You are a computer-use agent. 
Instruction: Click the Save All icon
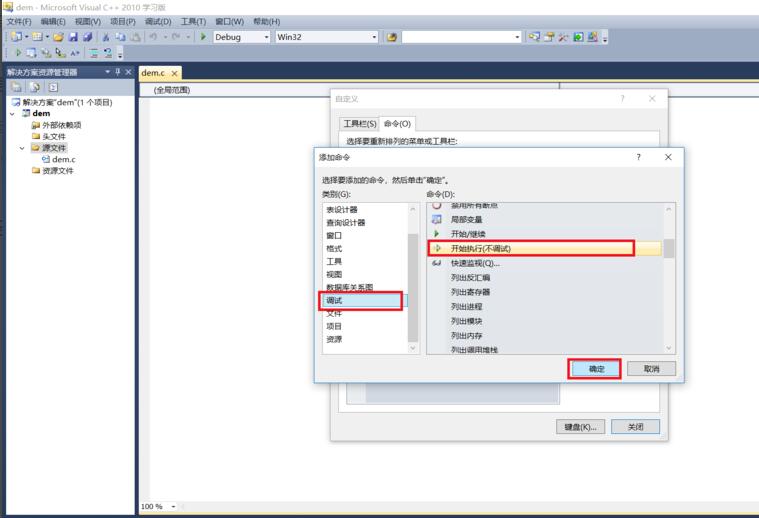[x=87, y=37]
